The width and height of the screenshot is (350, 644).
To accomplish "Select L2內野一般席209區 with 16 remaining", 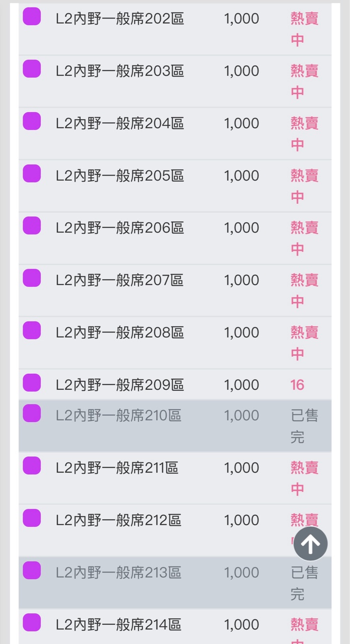I will (120, 385).
